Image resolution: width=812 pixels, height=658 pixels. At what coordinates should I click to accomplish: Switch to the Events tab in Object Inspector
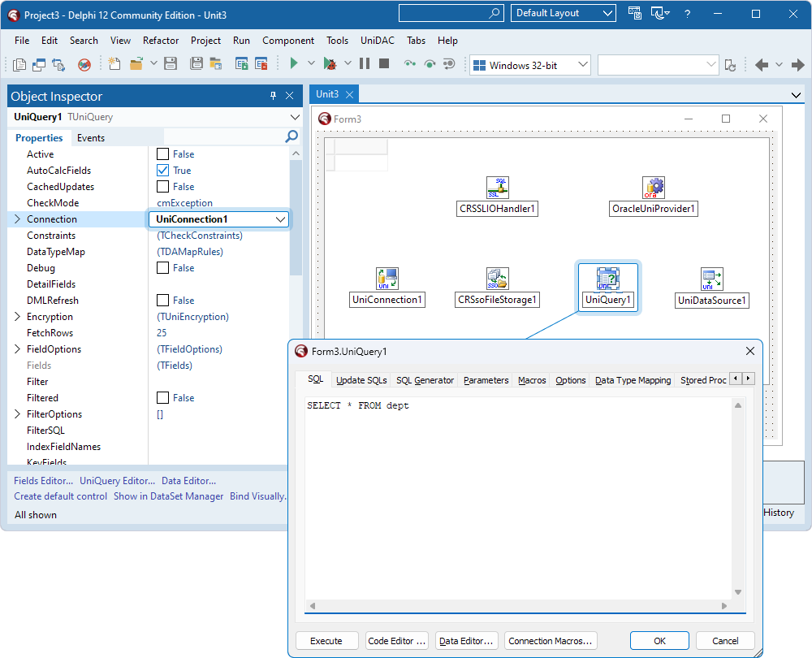90,137
